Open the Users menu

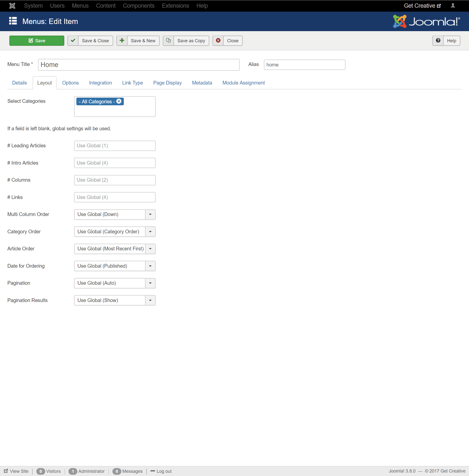coord(57,6)
